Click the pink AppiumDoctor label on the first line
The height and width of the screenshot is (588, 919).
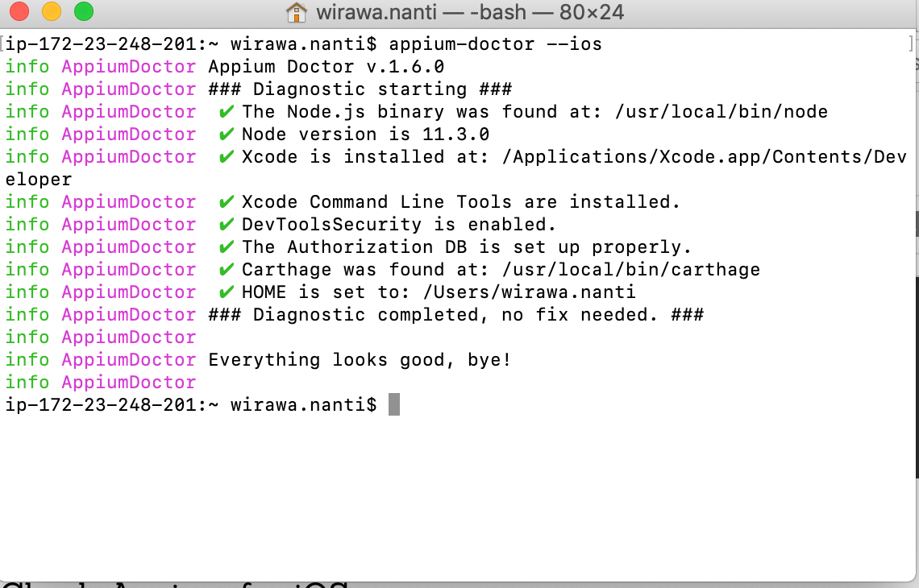click(x=128, y=66)
